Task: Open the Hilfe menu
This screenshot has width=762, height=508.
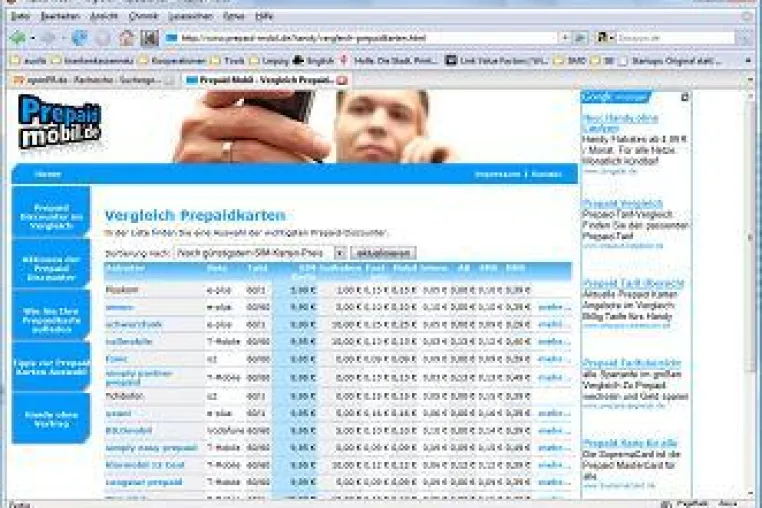Action: (264, 16)
